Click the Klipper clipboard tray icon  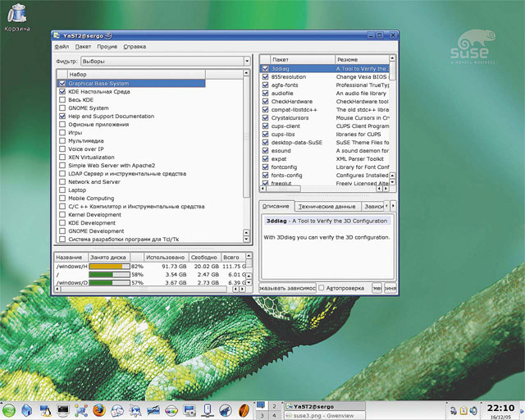click(x=463, y=410)
